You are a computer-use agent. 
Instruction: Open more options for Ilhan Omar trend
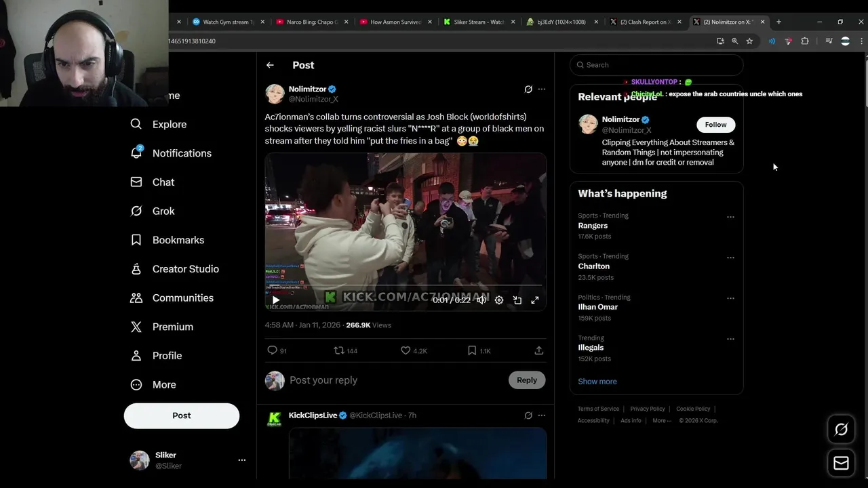[730, 298]
